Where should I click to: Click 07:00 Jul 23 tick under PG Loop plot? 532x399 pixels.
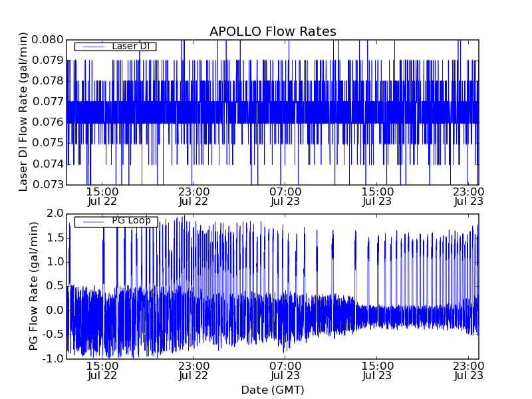[x=285, y=371]
